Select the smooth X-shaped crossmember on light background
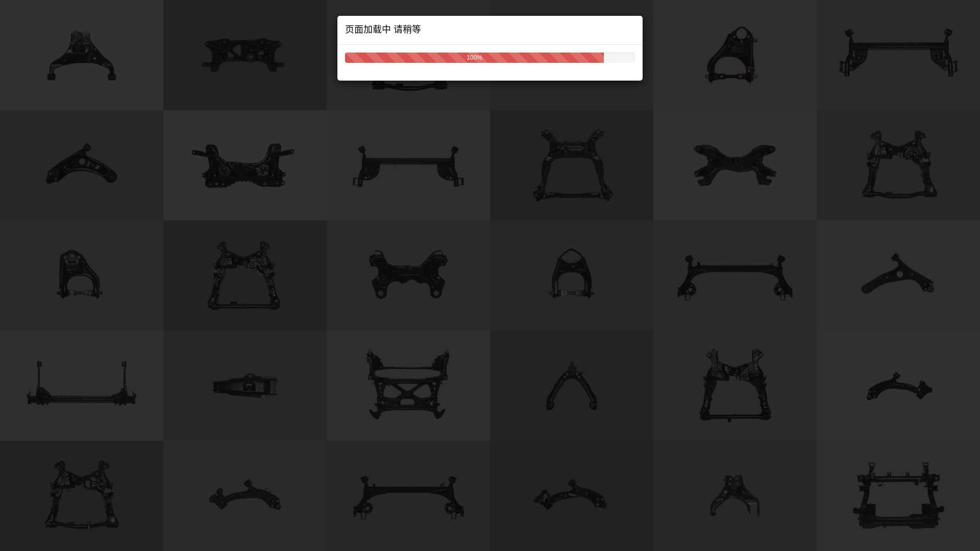 734,165
